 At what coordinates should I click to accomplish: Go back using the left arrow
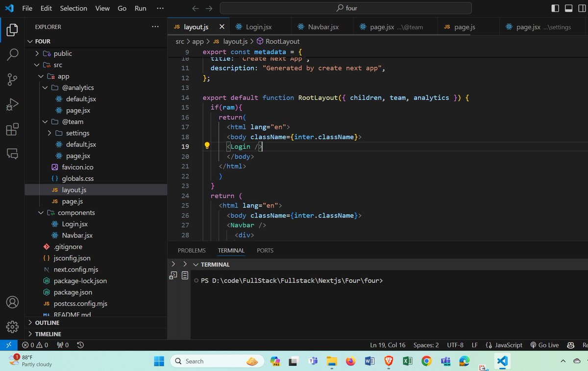[196, 8]
